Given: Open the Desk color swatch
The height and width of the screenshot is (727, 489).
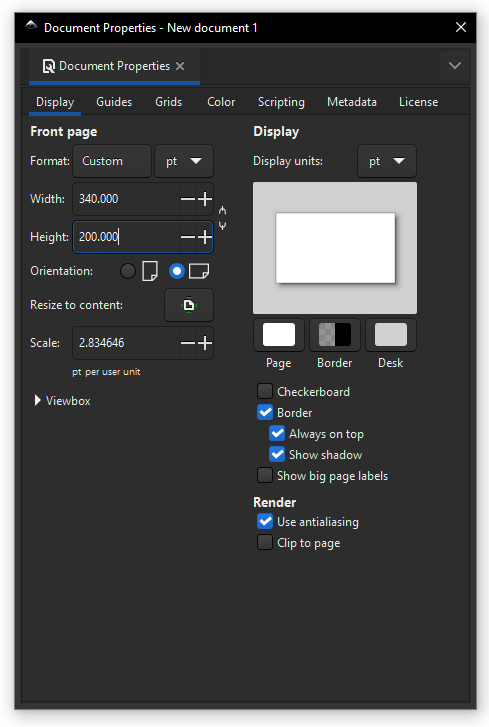Looking at the screenshot, I should pyautogui.click(x=391, y=335).
